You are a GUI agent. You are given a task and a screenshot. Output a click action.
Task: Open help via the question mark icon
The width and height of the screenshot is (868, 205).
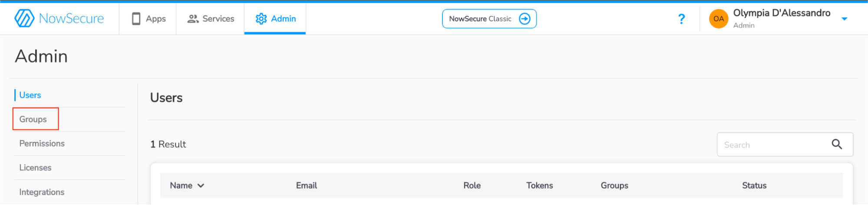point(681,19)
